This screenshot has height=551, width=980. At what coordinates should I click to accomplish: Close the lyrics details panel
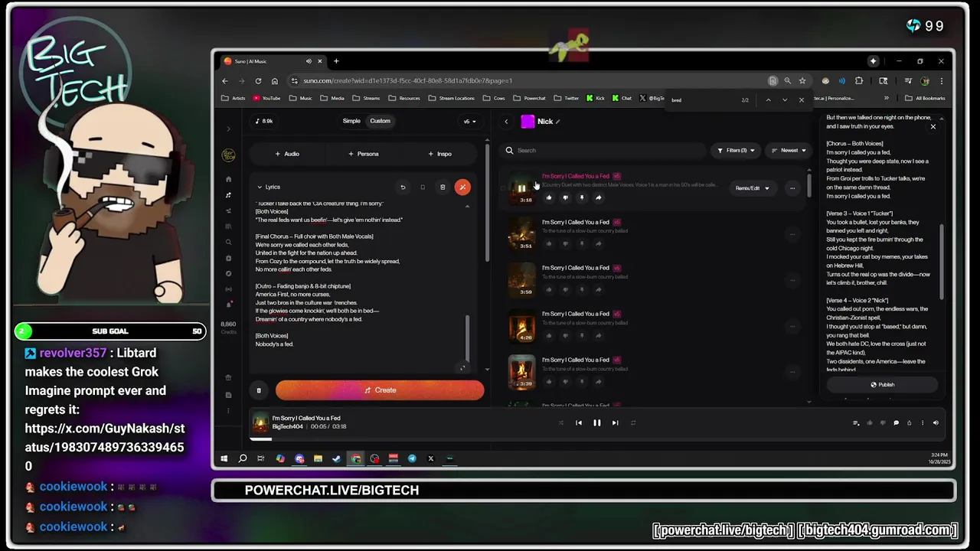(x=933, y=127)
